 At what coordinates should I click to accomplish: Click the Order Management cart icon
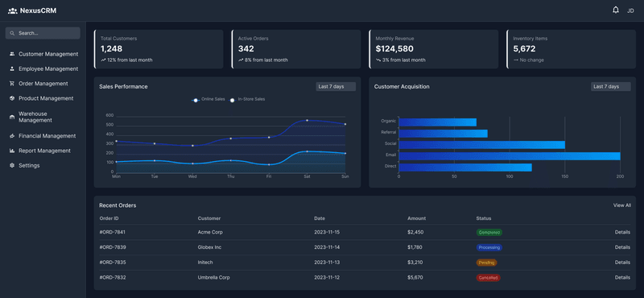tap(12, 84)
